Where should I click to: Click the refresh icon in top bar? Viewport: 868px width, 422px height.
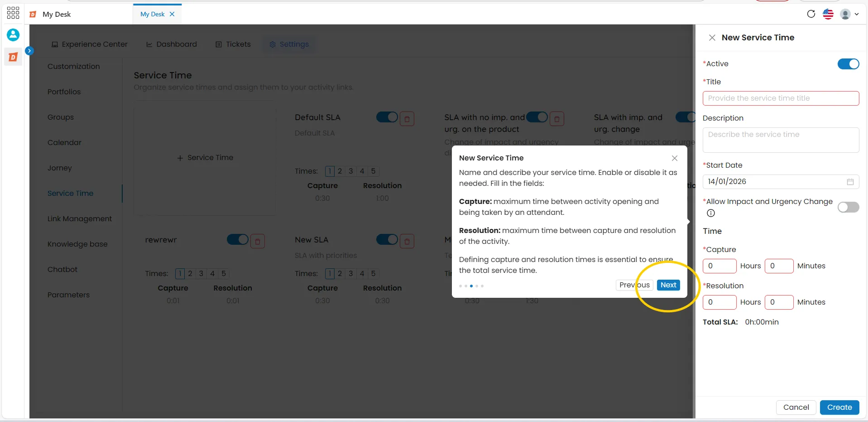811,14
